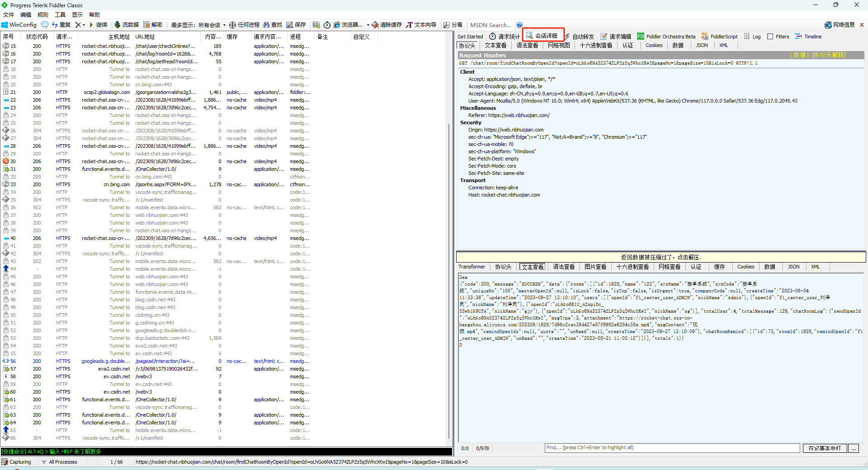Viewport: 868px width, 470px height.
Task: Click 网络信息 online status icon
Action: point(840,25)
